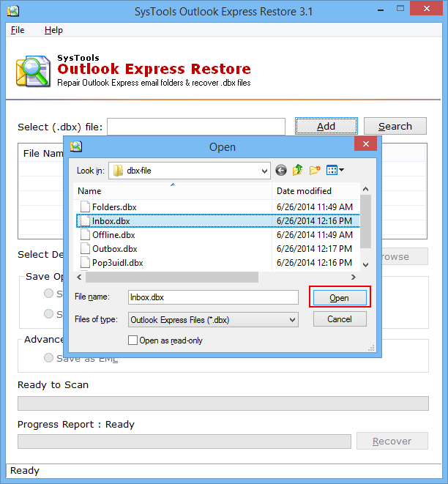The image size is (448, 484).
Task: Sort by Name column header
Action: point(173,191)
